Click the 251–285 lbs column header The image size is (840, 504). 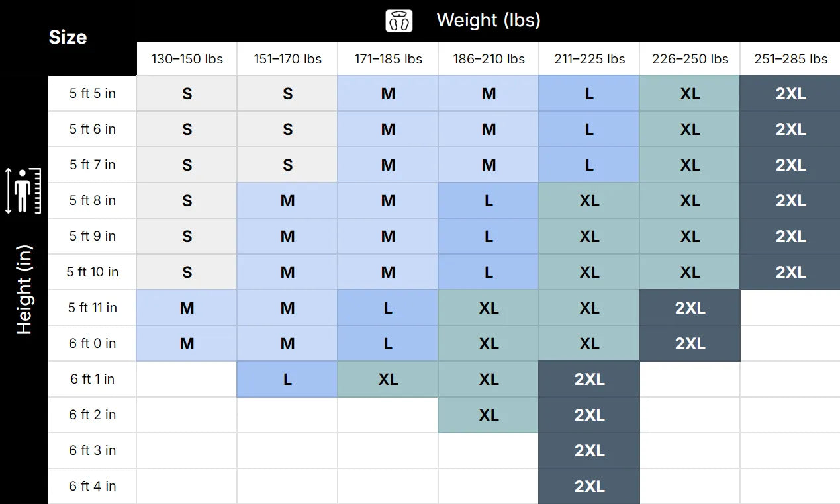coord(790,59)
